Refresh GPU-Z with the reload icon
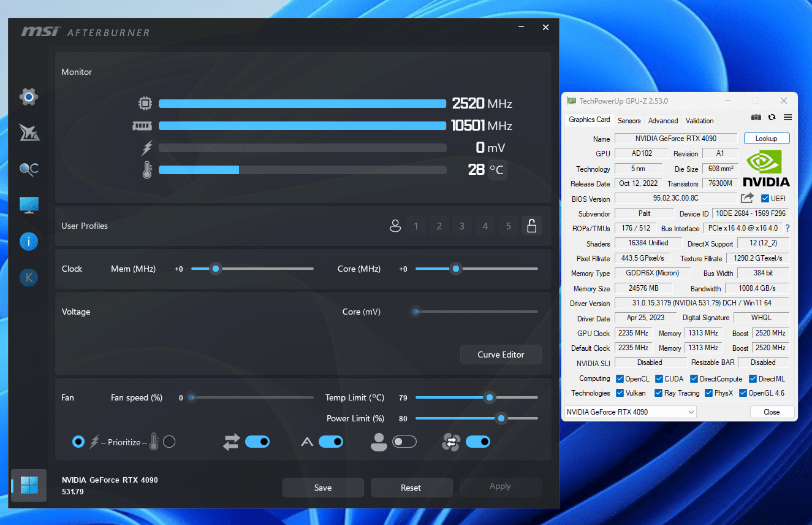This screenshot has height=525, width=812. [772, 117]
